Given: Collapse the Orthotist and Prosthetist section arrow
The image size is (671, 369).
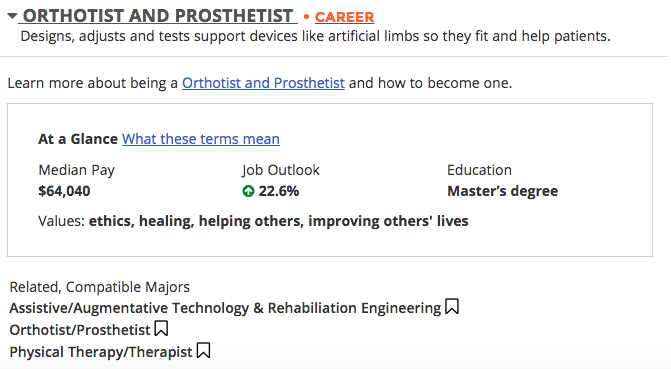Looking at the screenshot, I should pyautogui.click(x=12, y=16).
